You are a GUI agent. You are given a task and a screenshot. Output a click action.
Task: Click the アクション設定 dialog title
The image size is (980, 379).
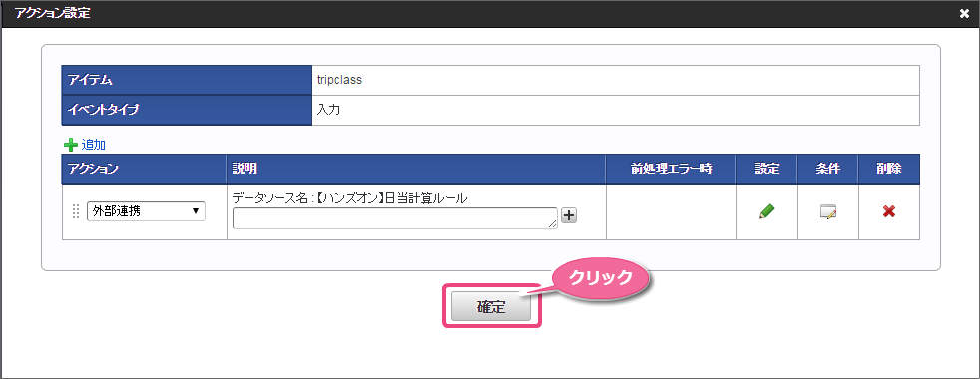52,13
